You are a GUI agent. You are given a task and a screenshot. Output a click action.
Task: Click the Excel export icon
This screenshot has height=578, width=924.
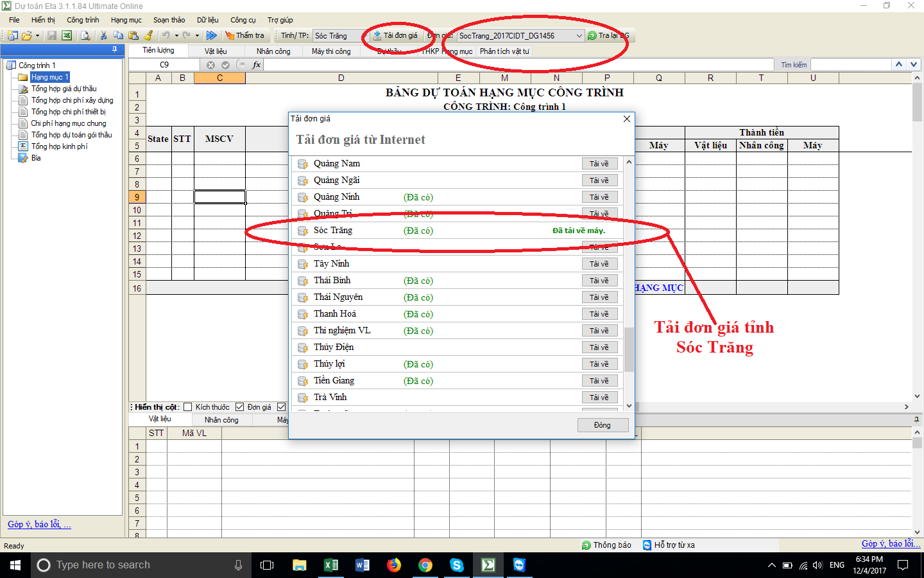pos(66,35)
